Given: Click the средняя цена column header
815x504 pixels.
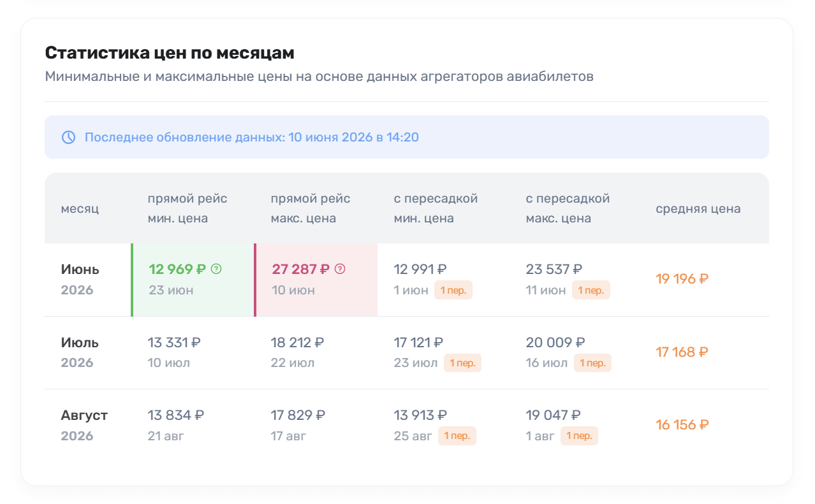Looking at the screenshot, I should [698, 208].
